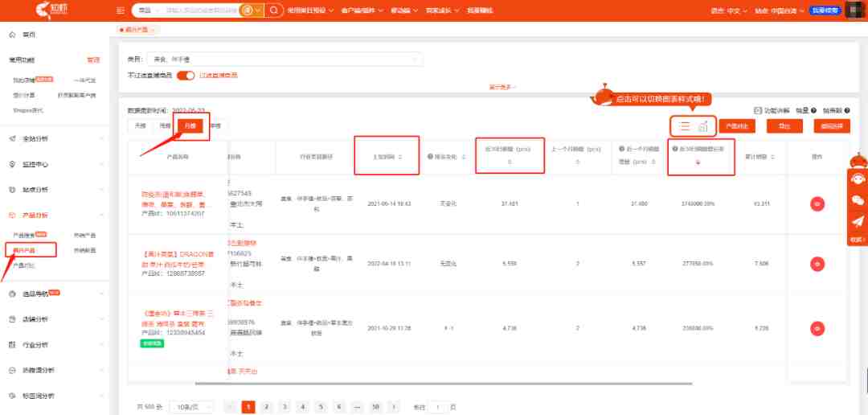
Task: Sort by the 累计销量 column header
Action: [x=759, y=158]
